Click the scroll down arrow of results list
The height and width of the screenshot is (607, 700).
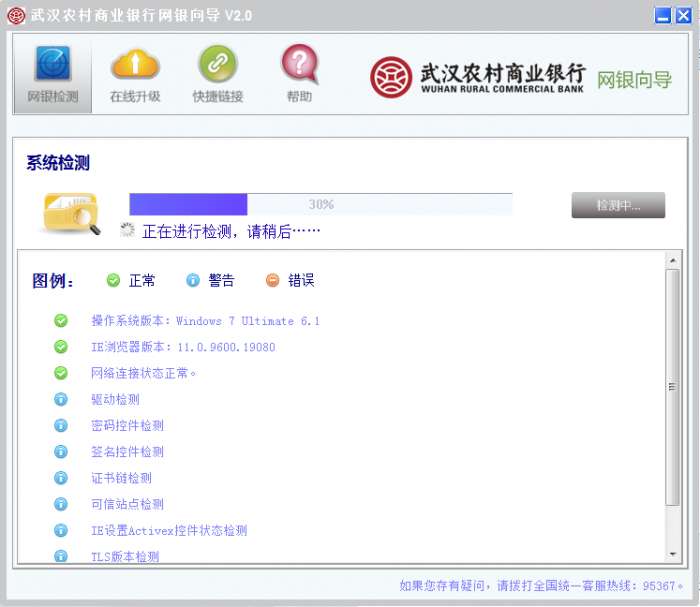(x=673, y=554)
